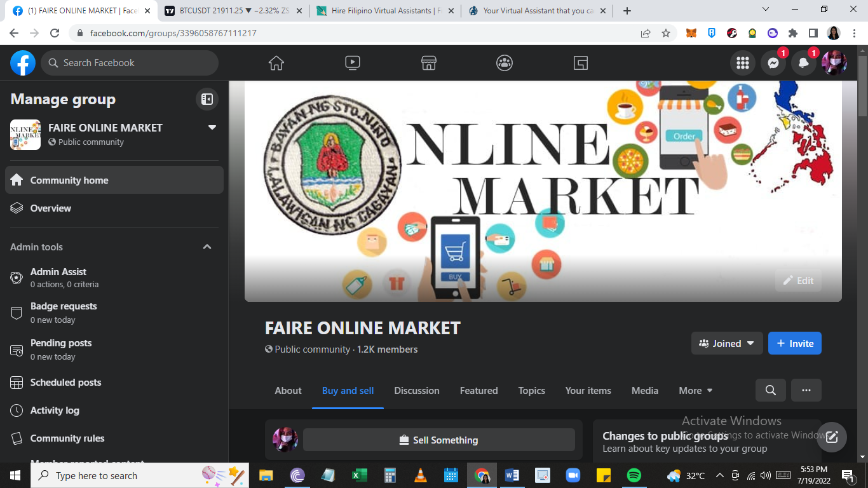Open the Gaming icon in top bar
Image resolution: width=868 pixels, height=488 pixels.
580,63
